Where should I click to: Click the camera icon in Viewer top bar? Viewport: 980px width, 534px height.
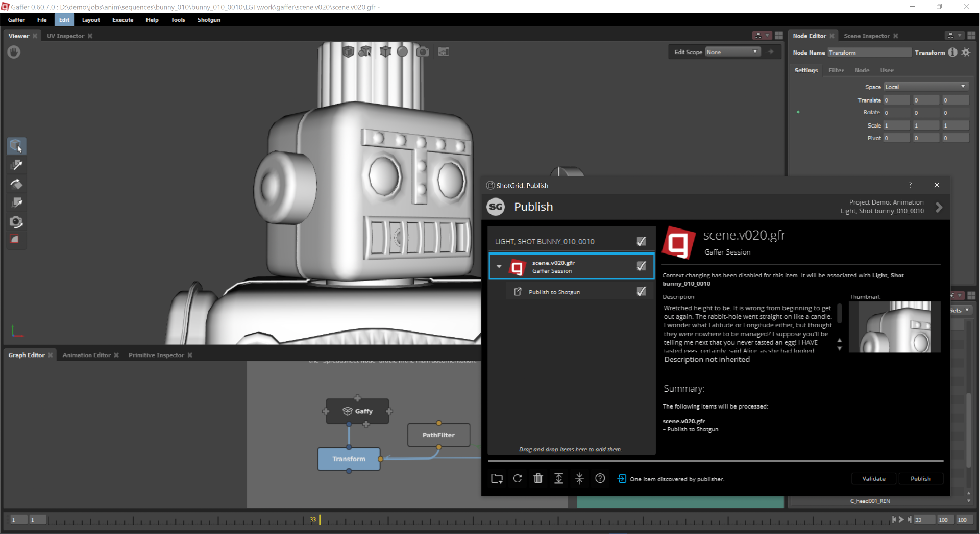pyautogui.click(x=423, y=52)
